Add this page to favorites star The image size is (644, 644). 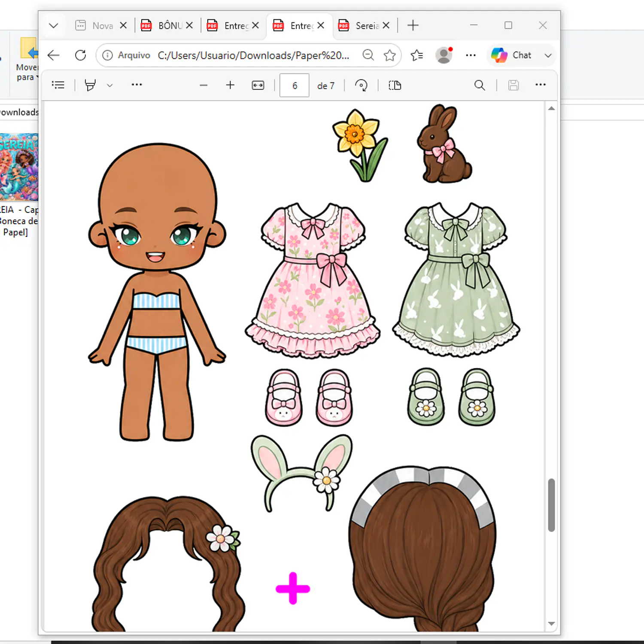pyautogui.click(x=389, y=55)
